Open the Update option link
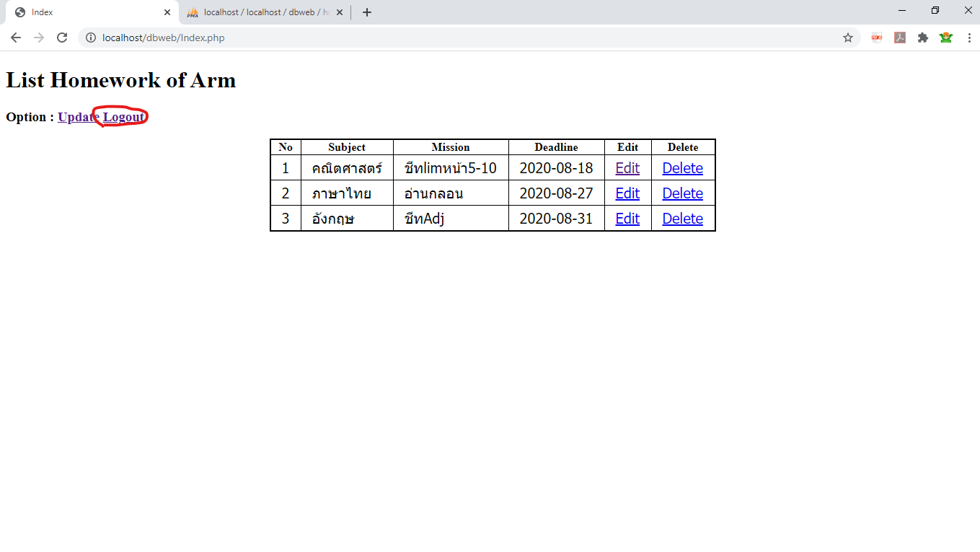 [x=76, y=116]
